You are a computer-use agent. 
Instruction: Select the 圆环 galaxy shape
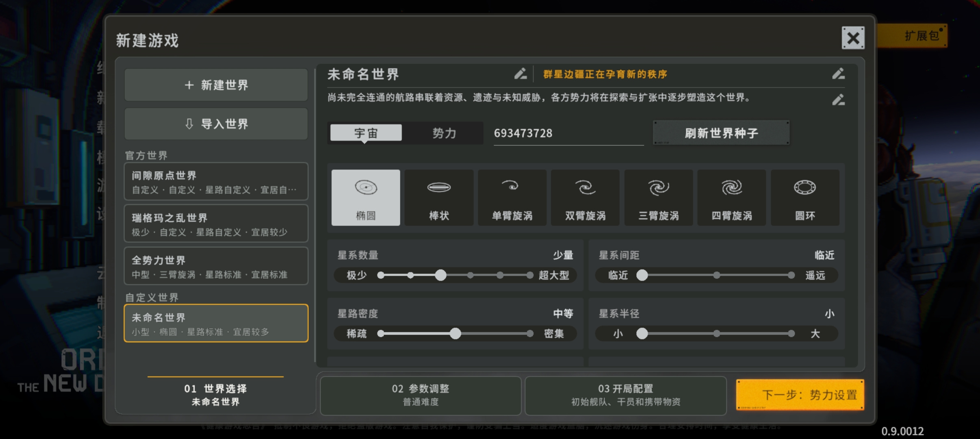click(805, 198)
